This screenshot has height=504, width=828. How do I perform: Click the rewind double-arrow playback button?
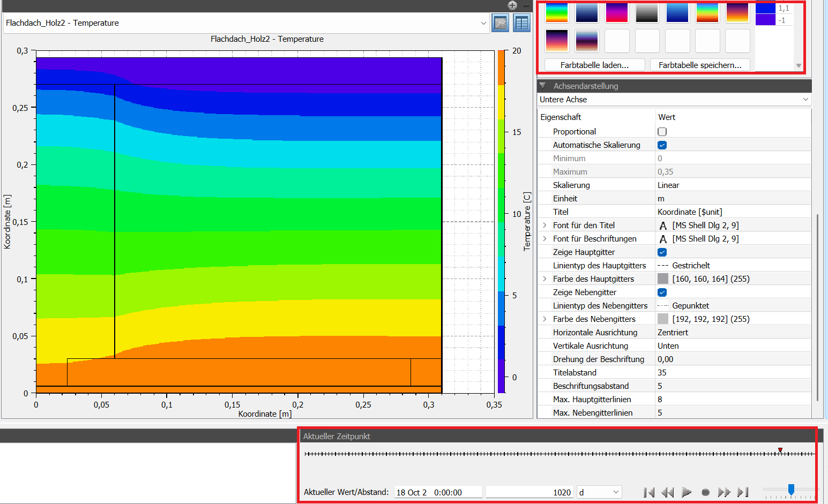668,492
